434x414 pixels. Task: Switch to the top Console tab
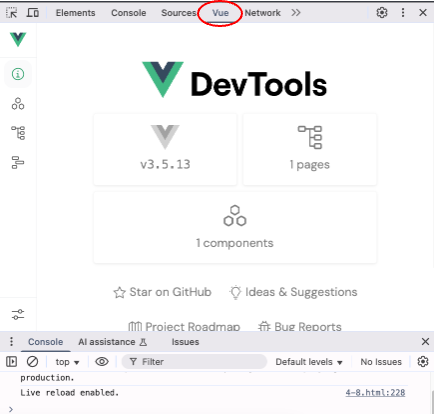click(x=129, y=13)
